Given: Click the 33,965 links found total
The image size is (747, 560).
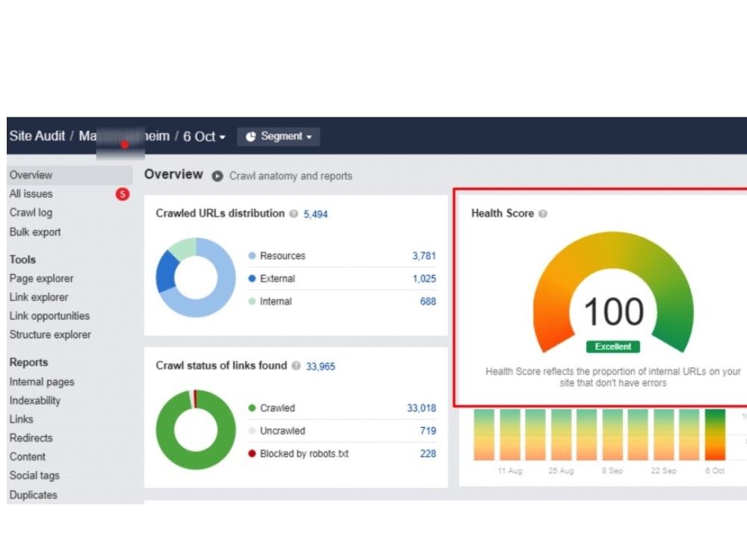Looking at the screenshot, I should (320, 366).
